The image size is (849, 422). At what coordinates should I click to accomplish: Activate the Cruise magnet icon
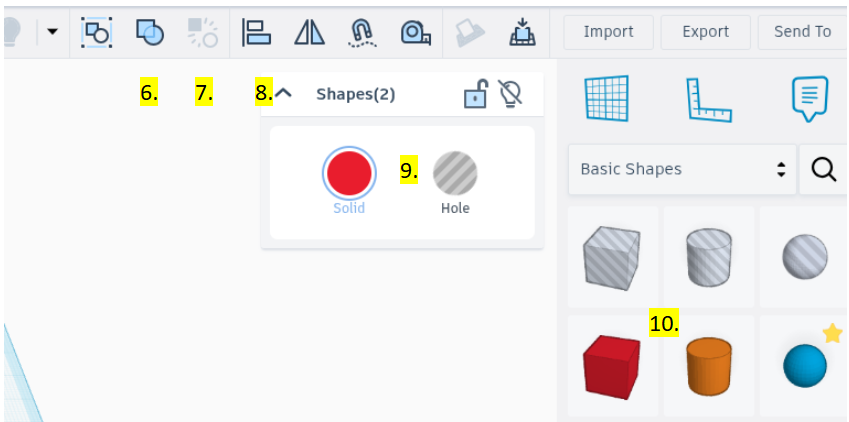coord(361,33)
